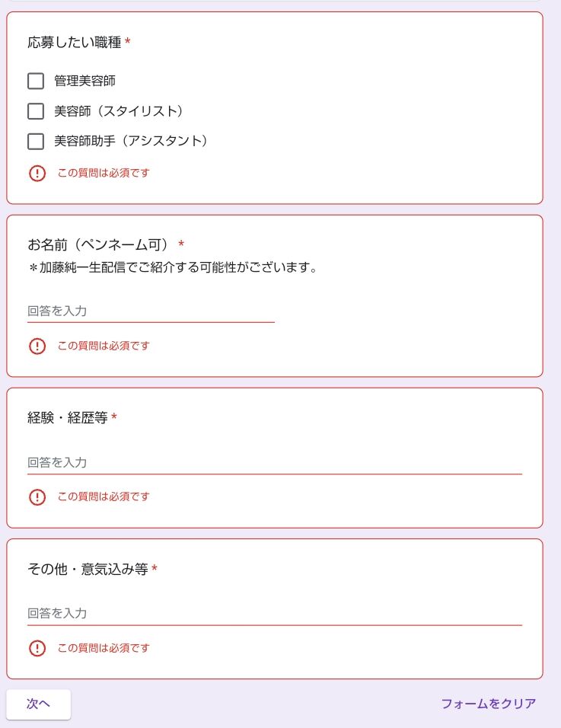Check the 美容師助手(アシスタント) checkbox
The height and width of the screenshot is (728, 561).
tap(36, 141)
